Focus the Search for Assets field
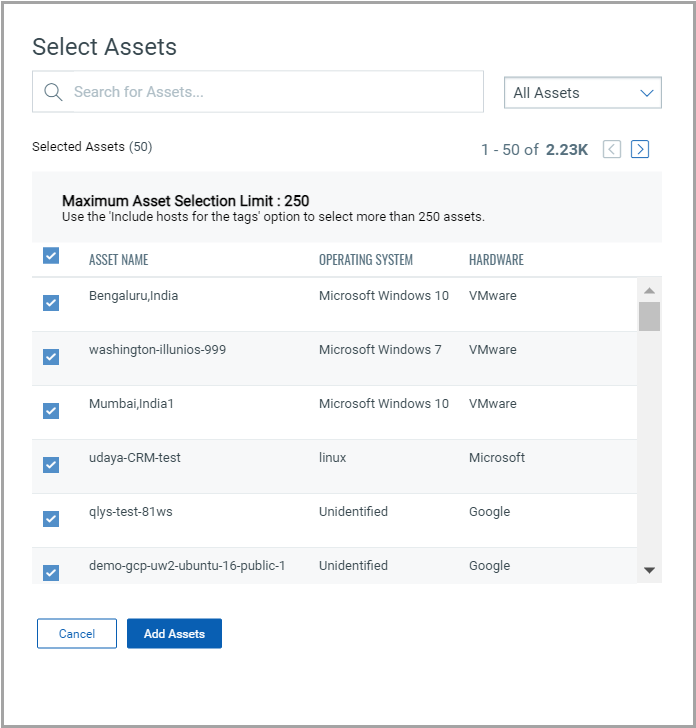 [258, 91]
